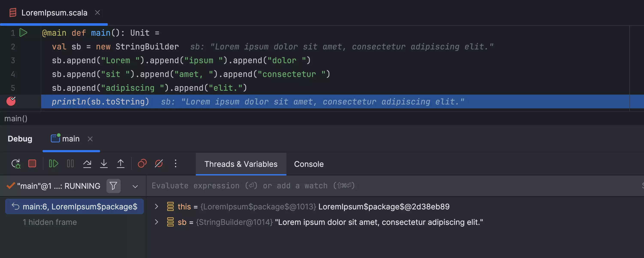Toggle Mute Breakpoints
Screen dimensions: 644x258
[159, 164]
